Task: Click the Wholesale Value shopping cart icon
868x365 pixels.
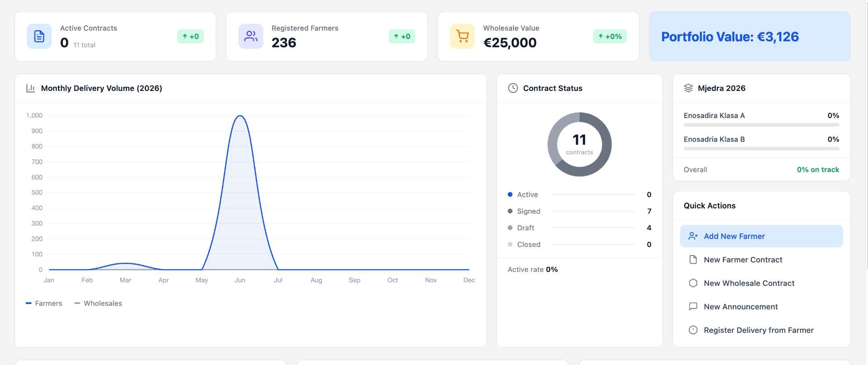Action: pyautogui.click(x=462, y=36)
